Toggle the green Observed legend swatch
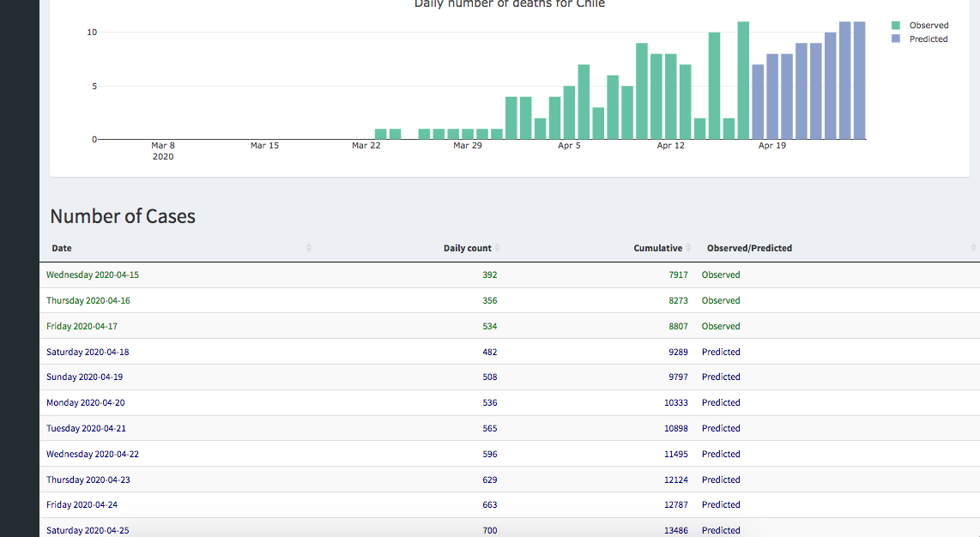 click(896, 26)
